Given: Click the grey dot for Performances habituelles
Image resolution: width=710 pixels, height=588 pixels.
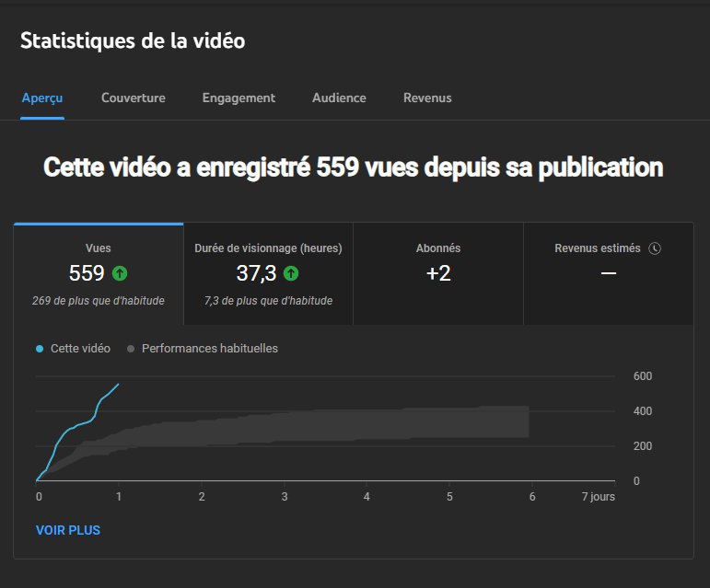Looking at the screenshot, I should [131, 350].
